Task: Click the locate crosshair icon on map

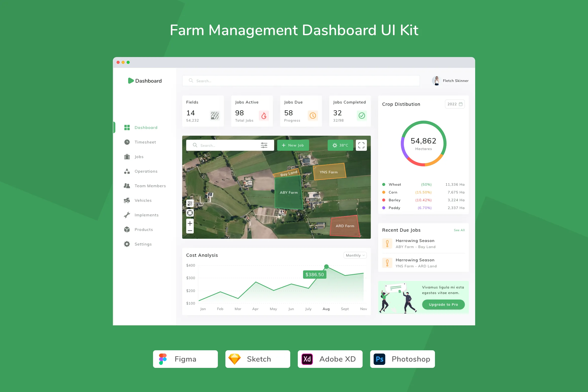Action: point(190,213)
